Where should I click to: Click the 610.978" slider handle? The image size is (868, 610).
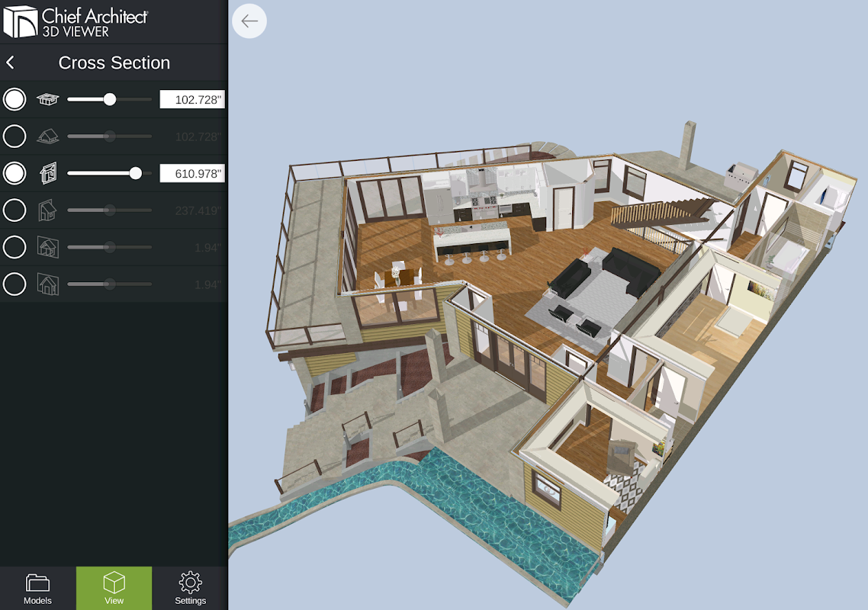click(x=136, y=173)
